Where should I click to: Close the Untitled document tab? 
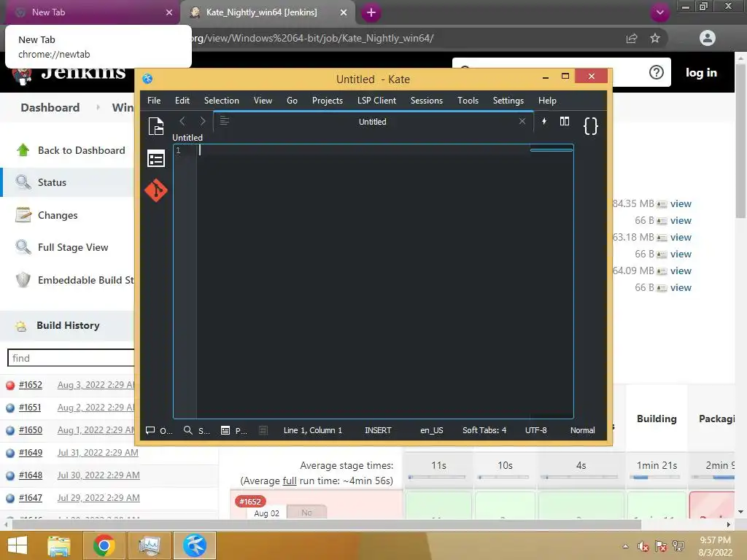click(522, 122)
